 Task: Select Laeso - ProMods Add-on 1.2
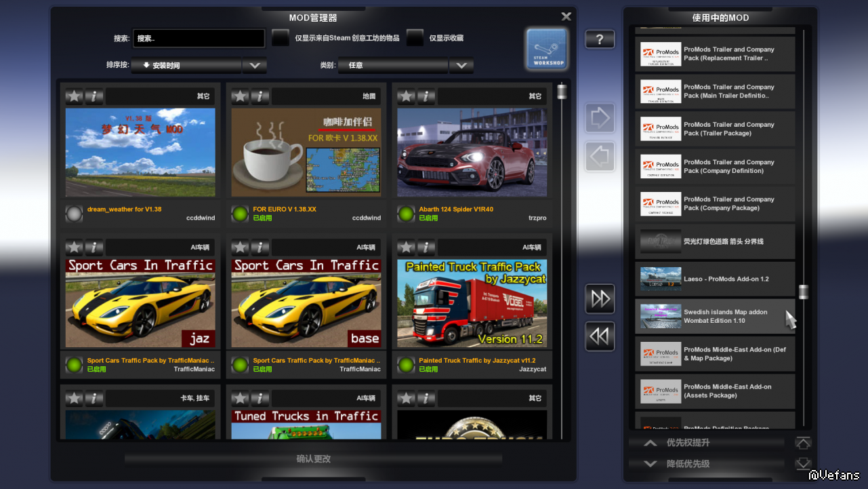(x=715, y=279)
